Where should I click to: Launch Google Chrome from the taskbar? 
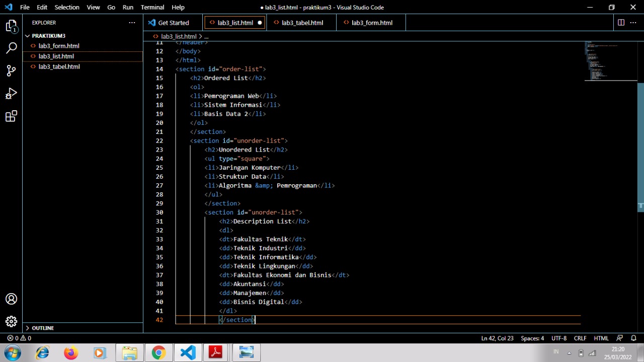(x=158, y=352)
